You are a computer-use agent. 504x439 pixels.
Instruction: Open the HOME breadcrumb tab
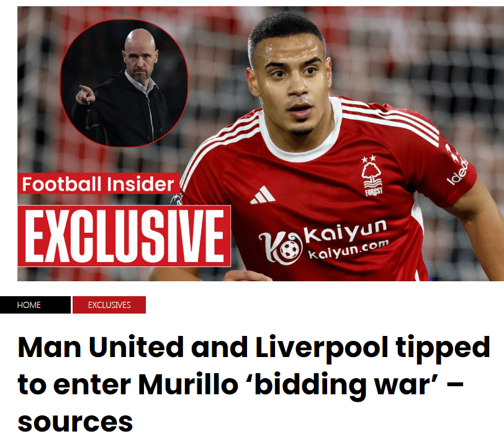click(35, 304)
